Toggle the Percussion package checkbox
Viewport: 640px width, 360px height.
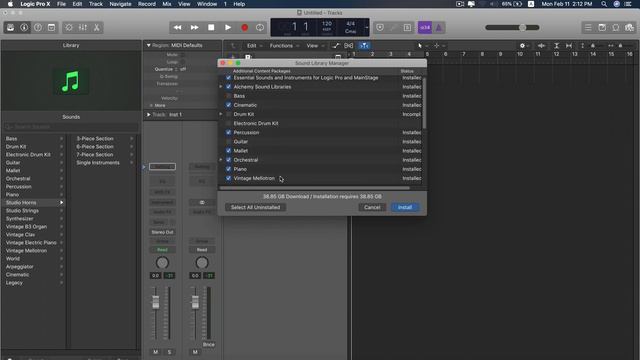[x=229, y=132]
